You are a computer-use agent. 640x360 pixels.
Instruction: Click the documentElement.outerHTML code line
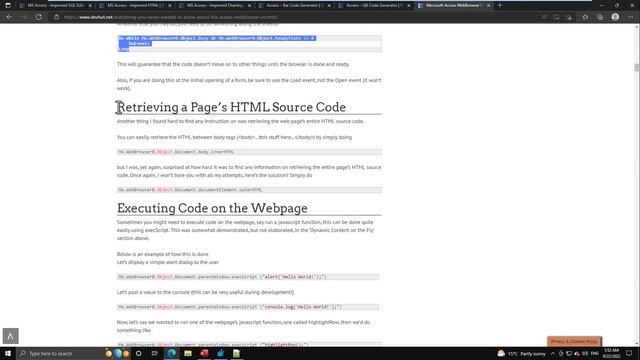(249, 190)
